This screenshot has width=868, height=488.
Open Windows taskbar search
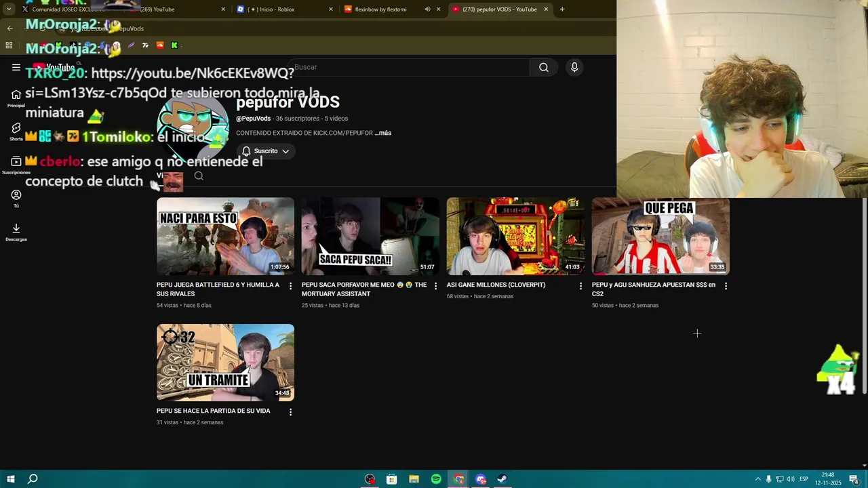click(33, 479)
